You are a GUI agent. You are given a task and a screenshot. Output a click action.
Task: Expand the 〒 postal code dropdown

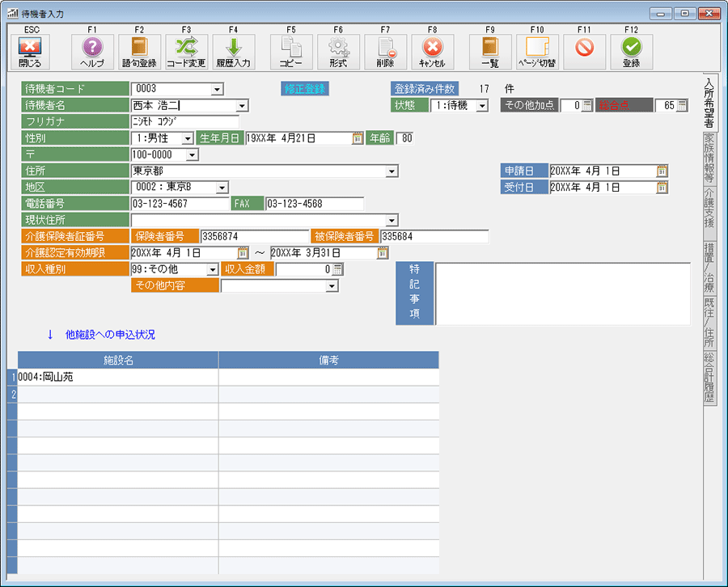click(193, 154)
